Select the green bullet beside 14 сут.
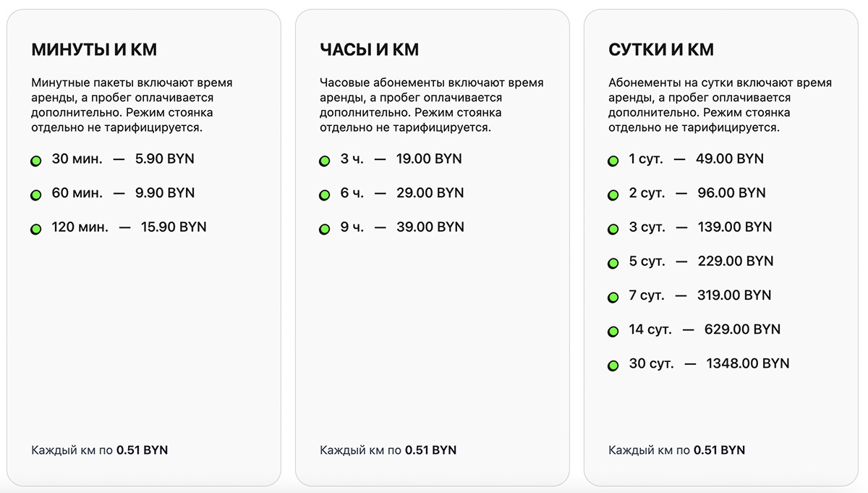The width and height of the screenshot is (868, 493). click(613, 332)
